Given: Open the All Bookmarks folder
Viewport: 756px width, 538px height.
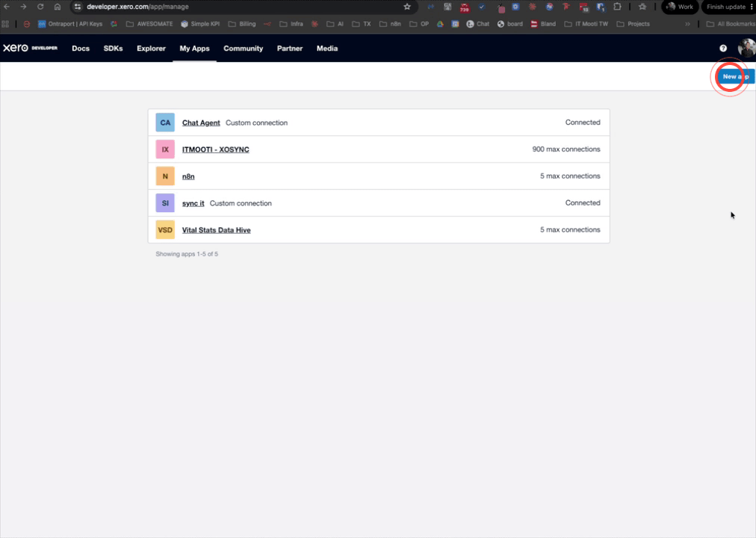Looking at the screenshot, I should click(731, 24).
